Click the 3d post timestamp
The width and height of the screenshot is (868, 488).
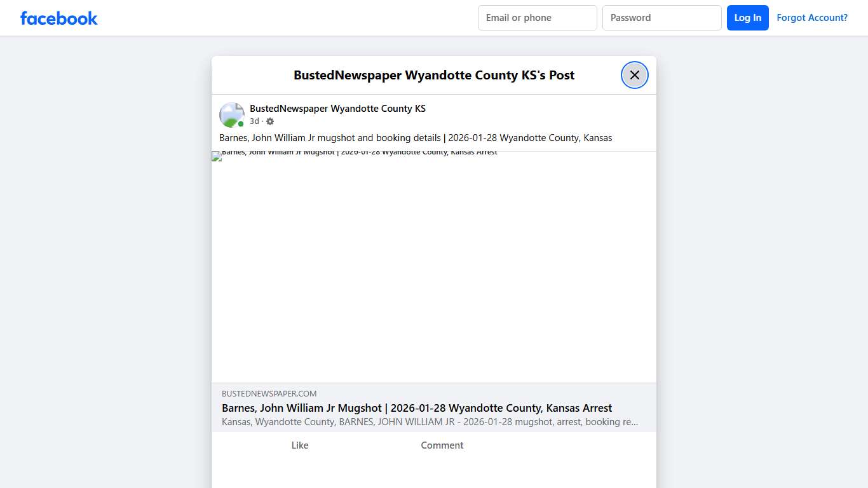pyautogui.click(x=254, y=121)
